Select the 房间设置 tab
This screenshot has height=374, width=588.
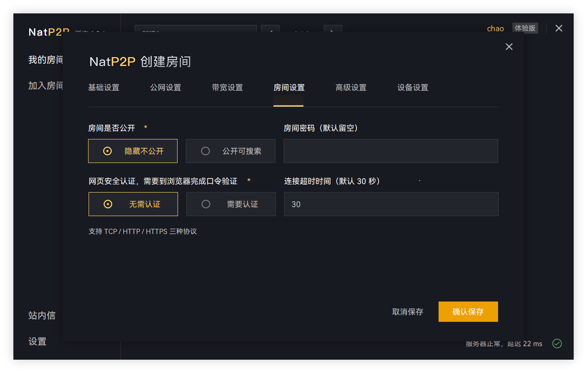tap(289, 88)
